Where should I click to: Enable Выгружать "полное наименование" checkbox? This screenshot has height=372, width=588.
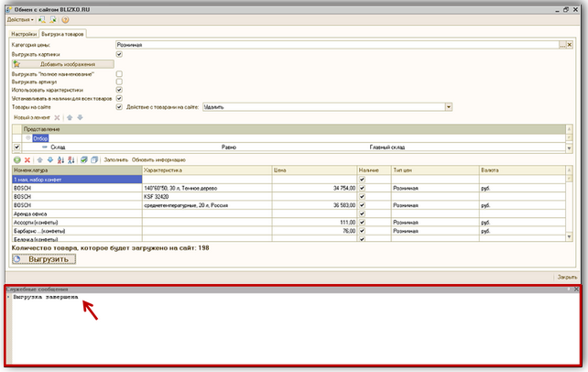tap(119, 74)
